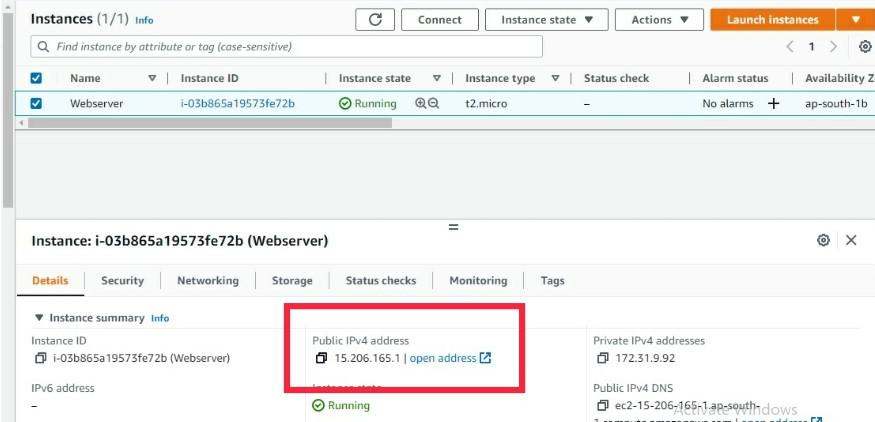Select t2.micro instance type cell
Viewport: 875px width, 422px height.
486,103
